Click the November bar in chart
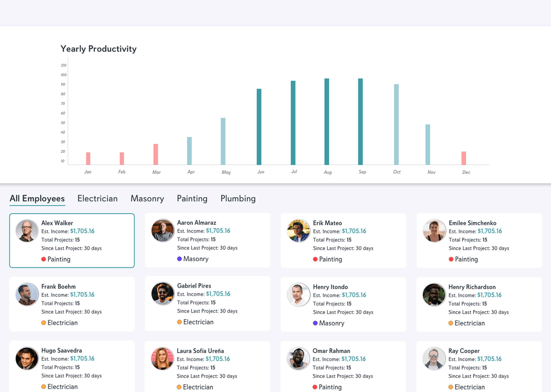The width and height of the screenshot is (551, 392). [427, 145]
